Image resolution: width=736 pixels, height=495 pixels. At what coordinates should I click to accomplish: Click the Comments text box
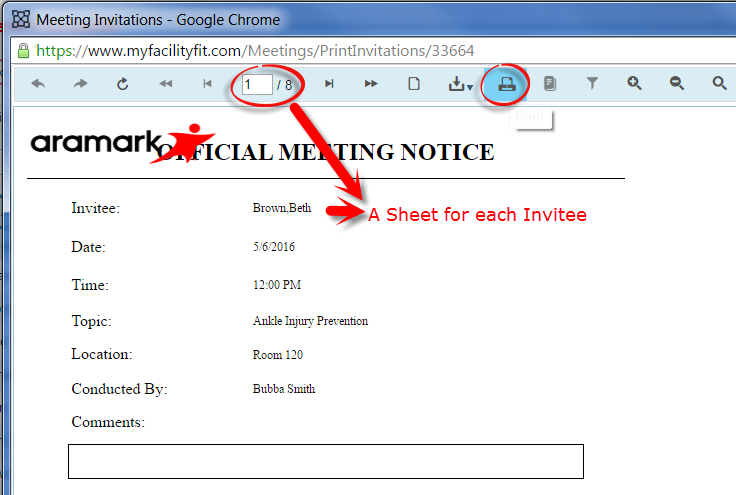[325, 461]
